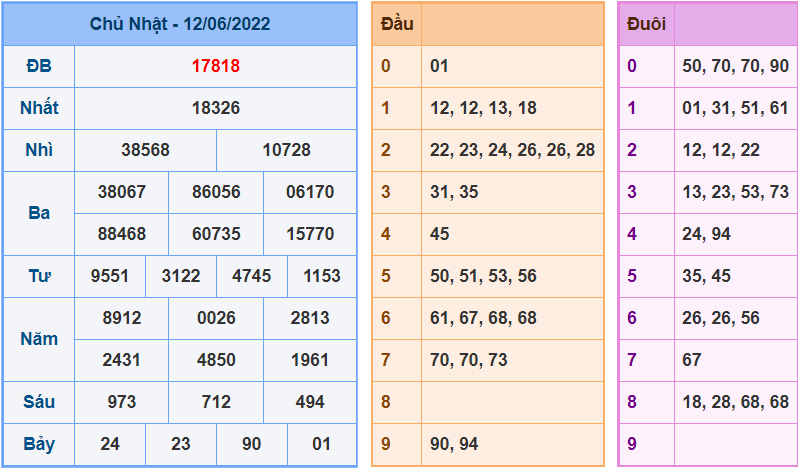This screenshot has height=469, width=798.
Task: Click number 23 in the Bảy row
Action: coord(181,444)
